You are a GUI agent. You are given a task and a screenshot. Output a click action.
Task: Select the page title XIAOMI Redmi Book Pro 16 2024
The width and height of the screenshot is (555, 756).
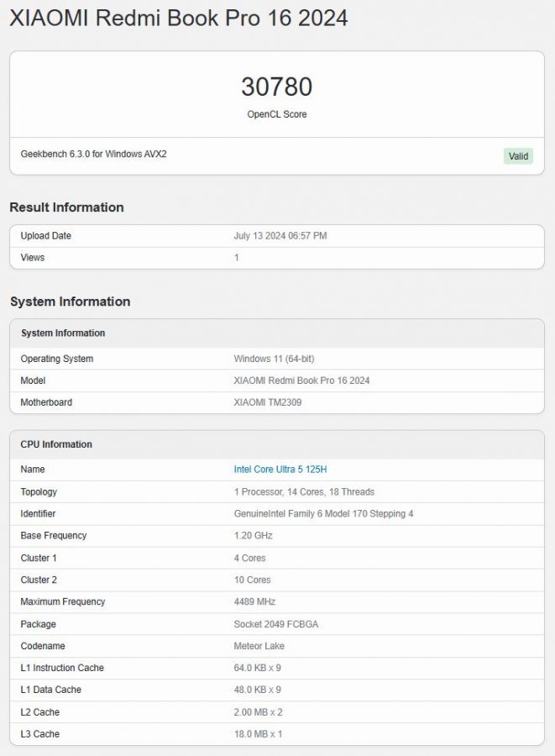pyautogui.click(x=179, y=18)
